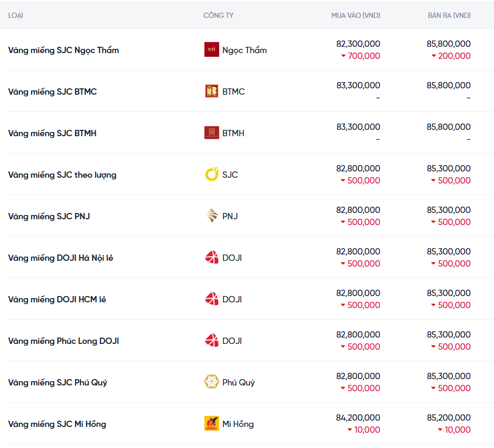Click BTMC buy price 83,300,000
Viewport: 494px width, 448px height.
pos(358,85)
